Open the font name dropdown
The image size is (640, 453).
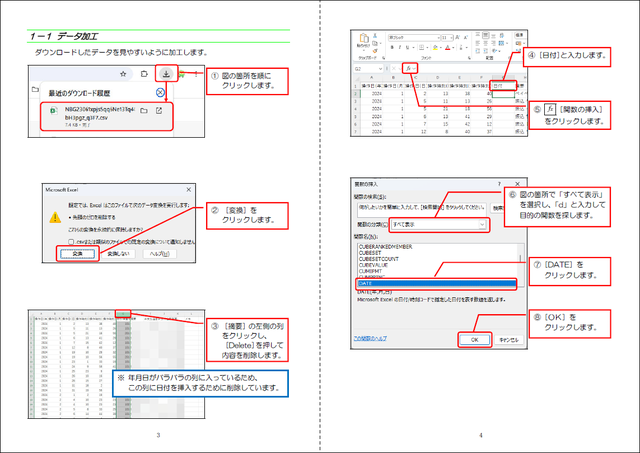click(438, 38)
